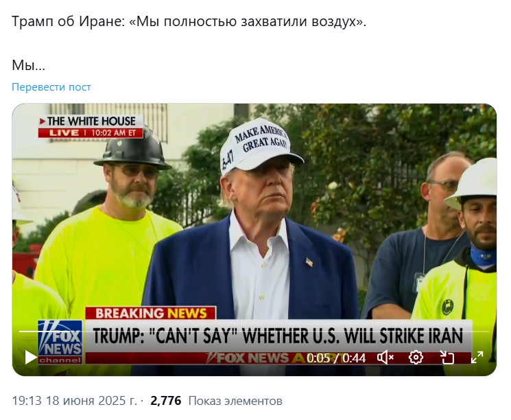Click the video progress bar
This screenshot has height=420, width=511.
254,331
